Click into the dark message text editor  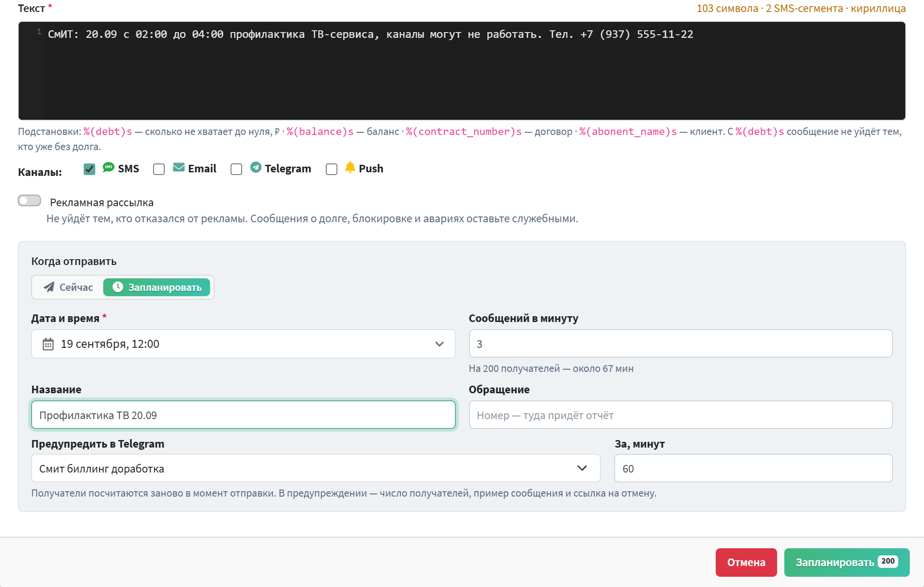click(x=462, y=71)
